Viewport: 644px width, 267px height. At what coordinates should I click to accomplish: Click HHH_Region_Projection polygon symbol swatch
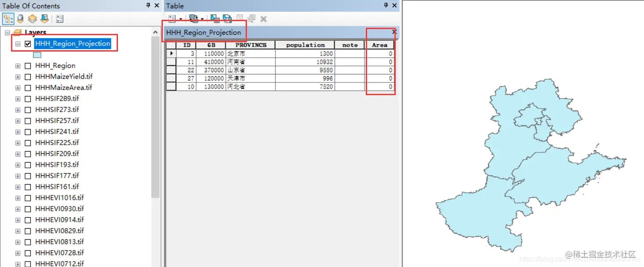point(37,55)
